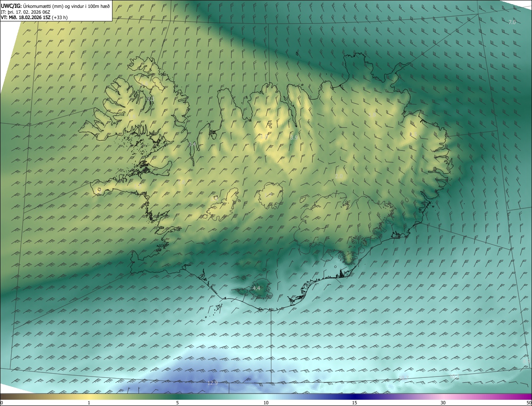Viewport: 532px width, 406px height.
Task: Click the '4.4' value label on the map
Action: tap(256, 288)
